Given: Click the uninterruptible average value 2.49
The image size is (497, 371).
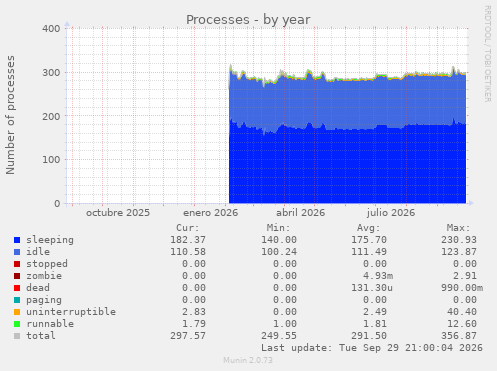Looking at the screenshot, I should pos(375,312).
